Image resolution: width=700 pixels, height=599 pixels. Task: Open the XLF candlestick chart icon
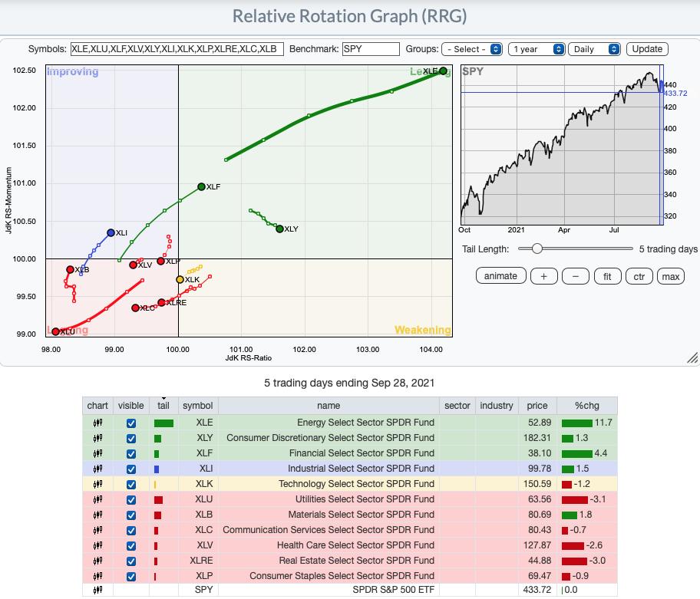97,453
